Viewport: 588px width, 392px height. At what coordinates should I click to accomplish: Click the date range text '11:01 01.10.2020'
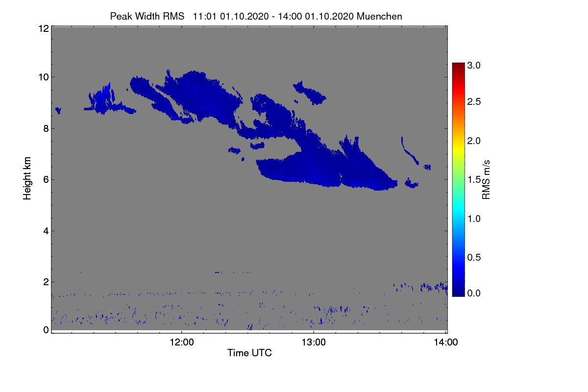click(x=230, y=16)
